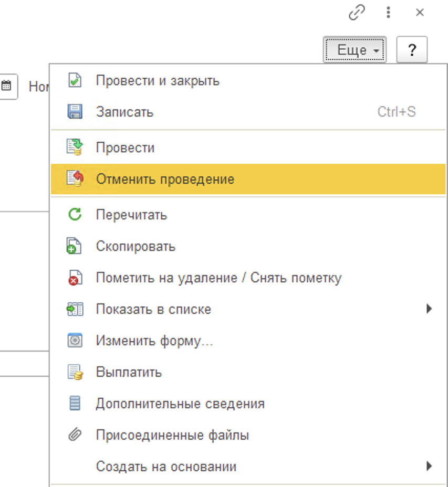This screenshot has height=487, width=448.
Task: Open Присоединенные файлы menu item
Action: [x=248, y=435]
